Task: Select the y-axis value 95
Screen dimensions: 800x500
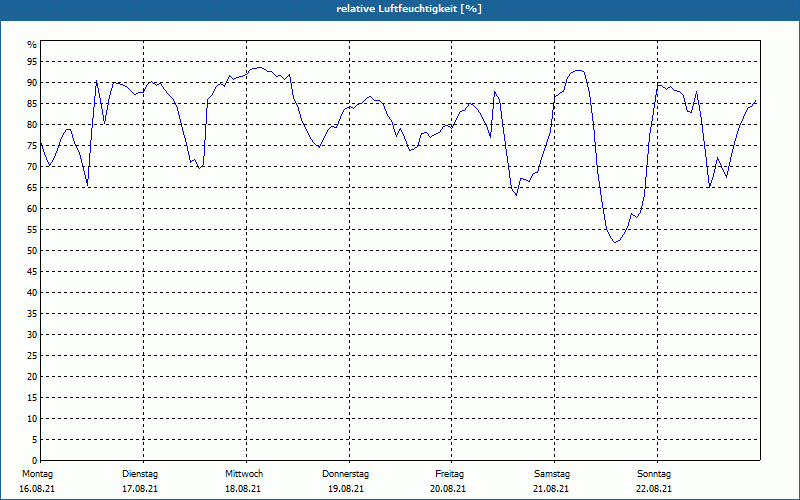Action: click(x=32, y=62)
